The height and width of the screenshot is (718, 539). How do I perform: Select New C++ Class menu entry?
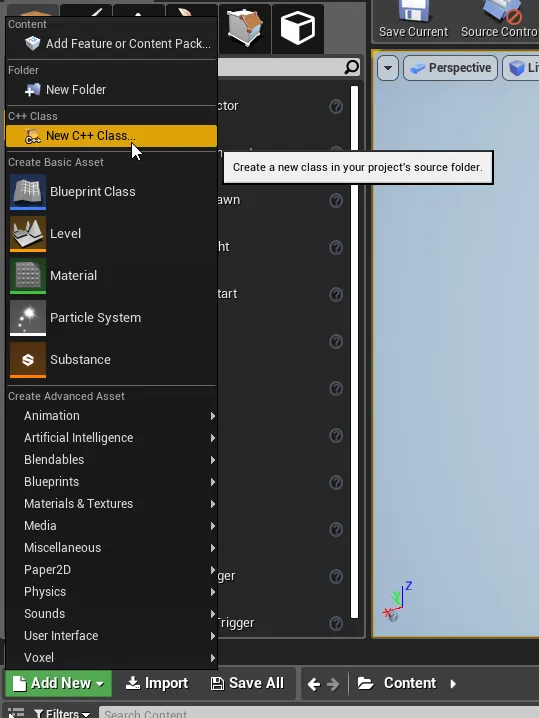click(111, 136)
